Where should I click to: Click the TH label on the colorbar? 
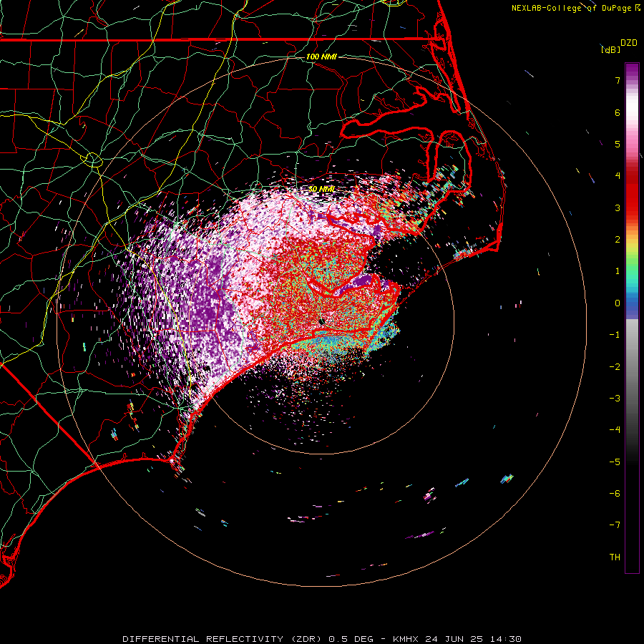(x=615, y=557)
